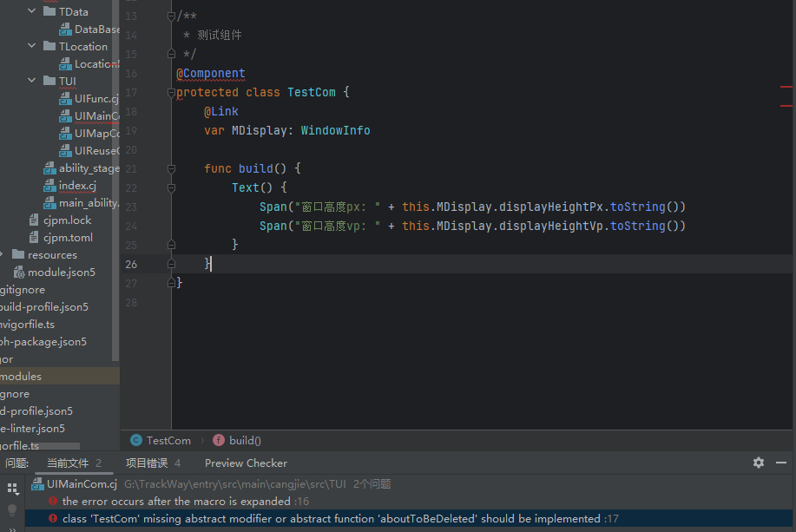The width and height of the screenshot is (796, 532).
Task: Click the cjpm.toml file icon
Action: (x=34, y=237)
